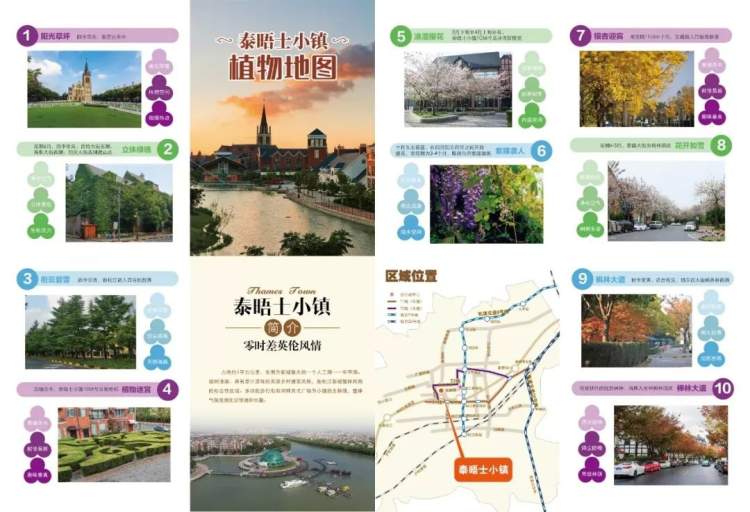Image resolution: width=750 pixels, height=512 pixels.
Task: Click the purple number 1 circle badge
Action: [27, 35]
